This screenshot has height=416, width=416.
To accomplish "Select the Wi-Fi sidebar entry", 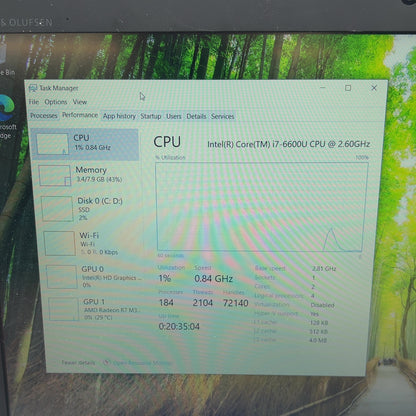I will [x=90, y=243].
